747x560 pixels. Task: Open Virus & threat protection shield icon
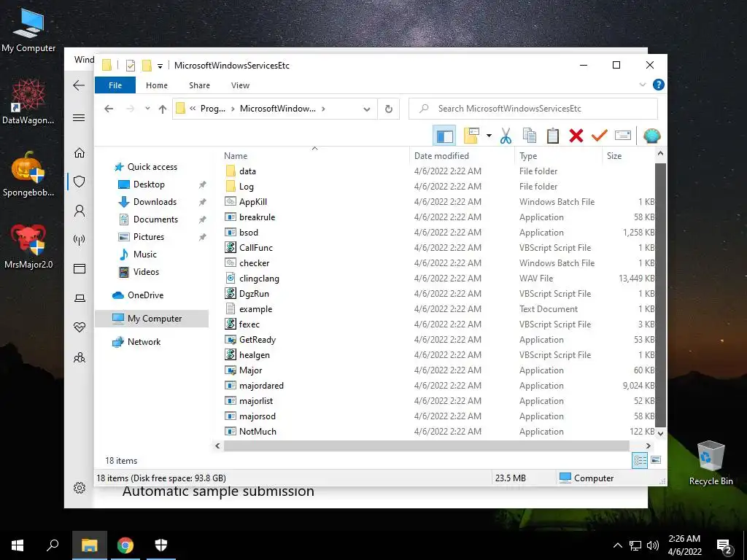point(80,182)
